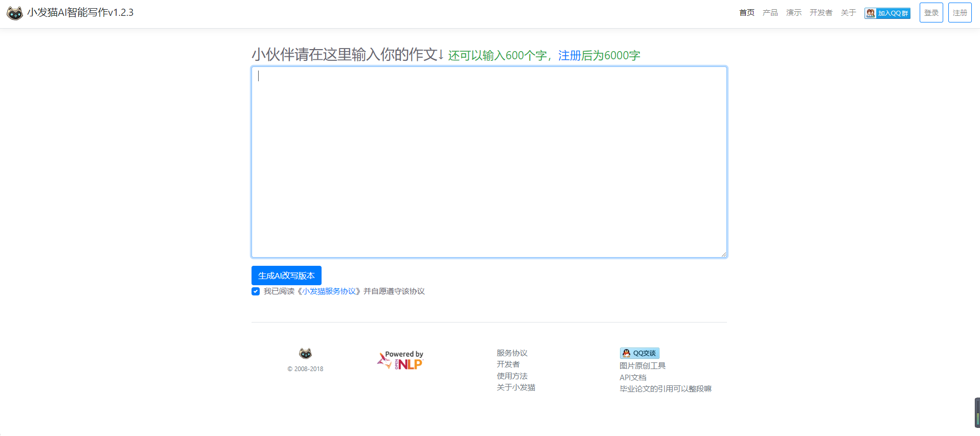Open the 小发猫服务协议 link

(329, 291)
